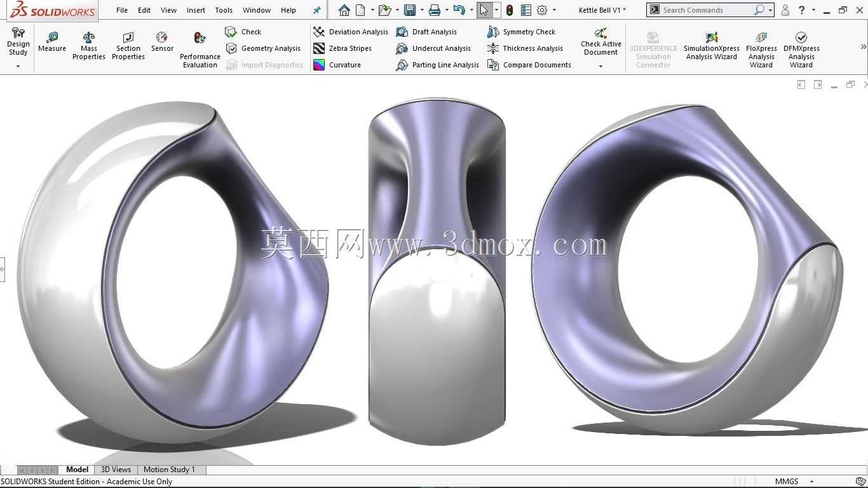Screen dimensions: 868x488
Task: Open the View menu
Action: tap(168, 10)
